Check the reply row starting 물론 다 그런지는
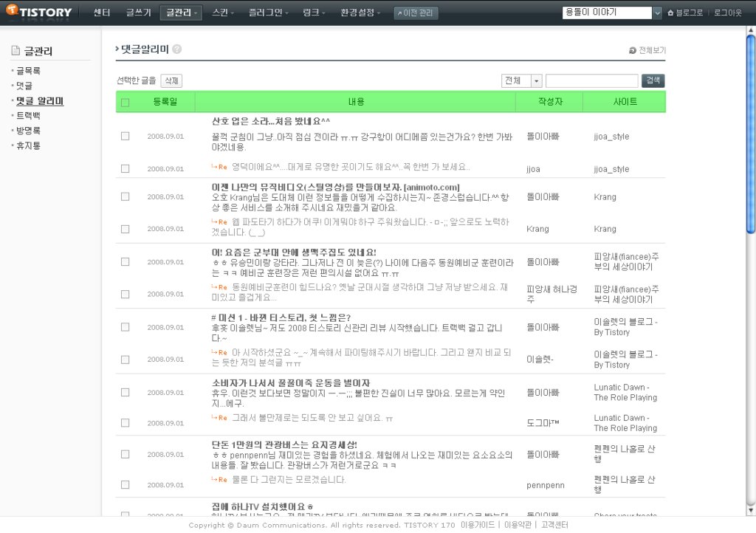The height and width of the screenshot is (533, 756). [x=126, y=484]
